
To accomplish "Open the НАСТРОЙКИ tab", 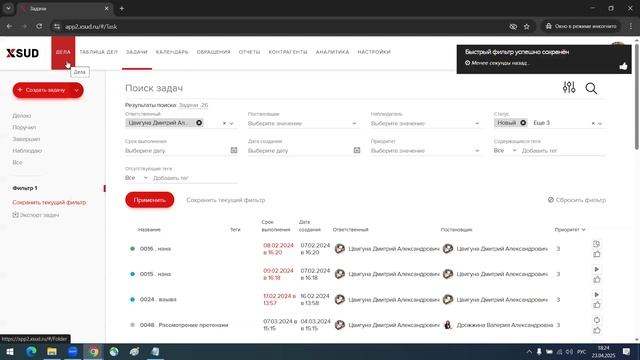I will coord(374,52).
